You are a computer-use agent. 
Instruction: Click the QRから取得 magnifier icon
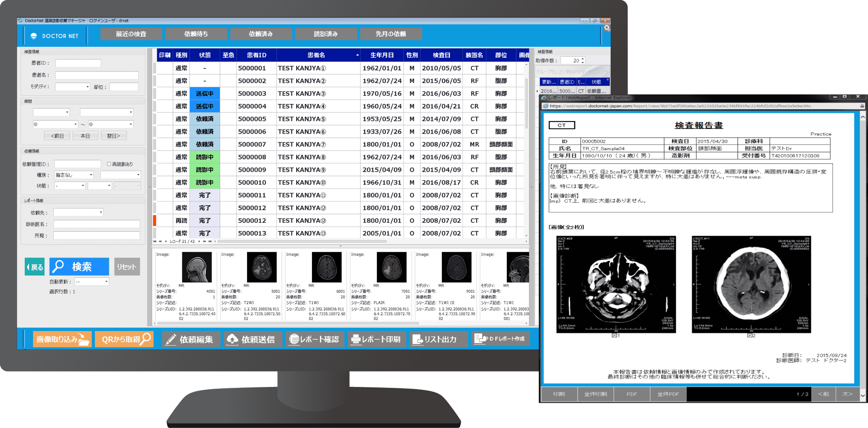tap(146, 339)
